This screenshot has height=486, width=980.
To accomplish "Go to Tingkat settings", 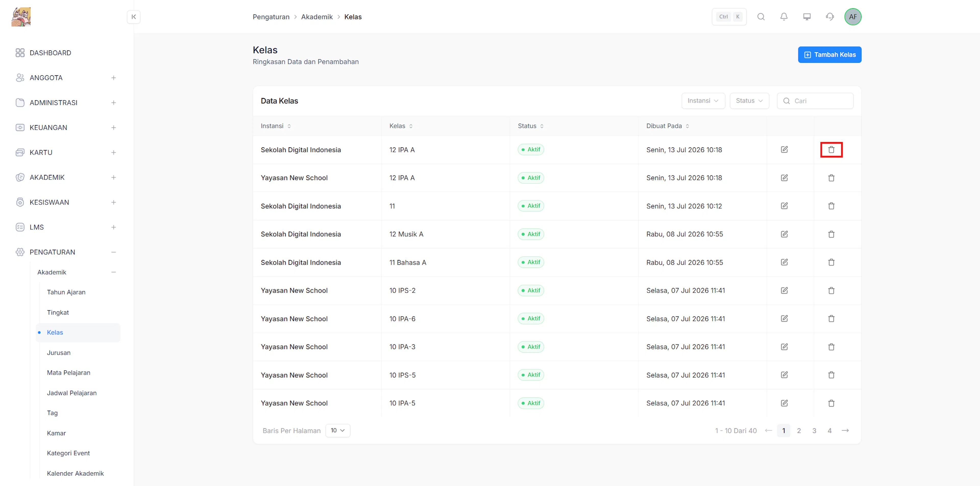I will click(x=58, y=312).
